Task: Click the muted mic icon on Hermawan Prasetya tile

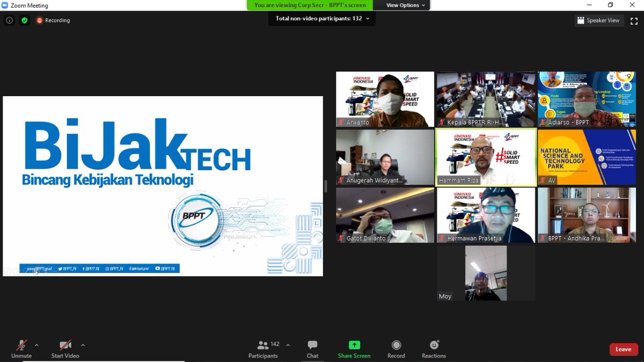Action: click(x=442, y=238)
